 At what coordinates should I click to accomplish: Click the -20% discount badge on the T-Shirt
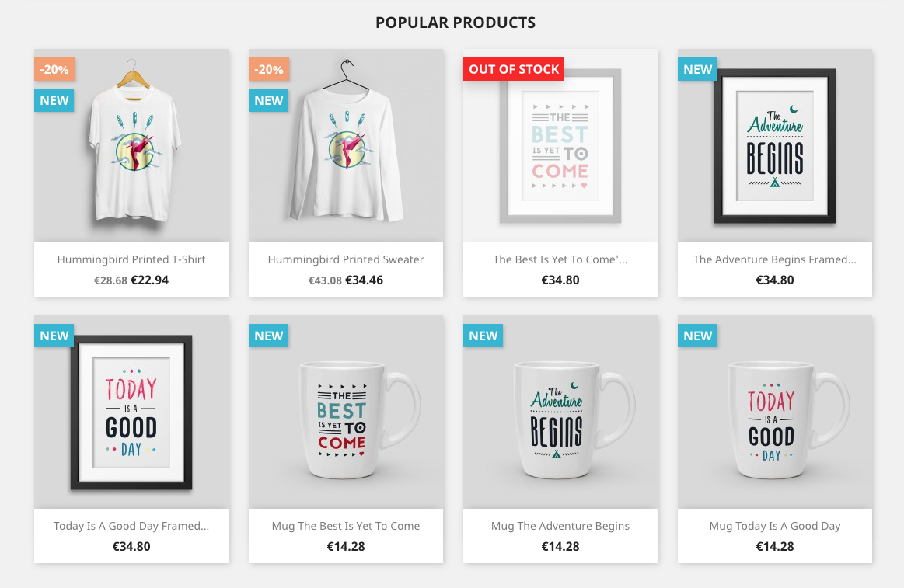coord(54,69)
